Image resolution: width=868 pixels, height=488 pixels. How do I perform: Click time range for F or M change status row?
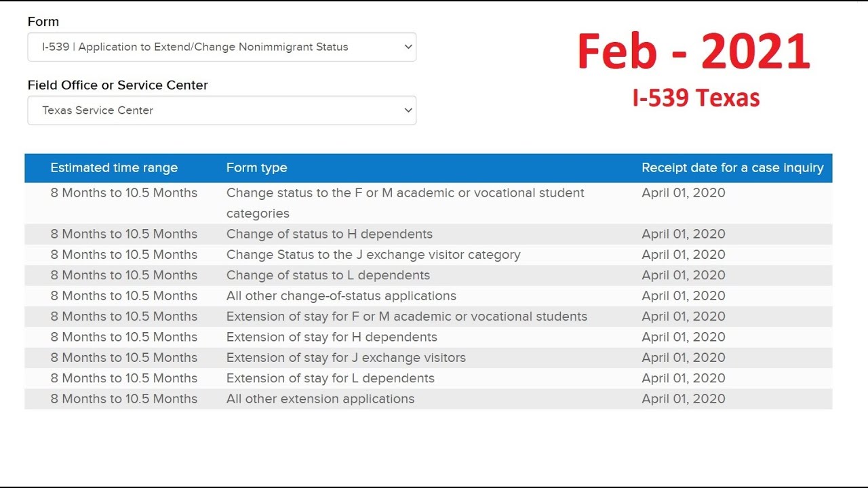tap(124, 192)
